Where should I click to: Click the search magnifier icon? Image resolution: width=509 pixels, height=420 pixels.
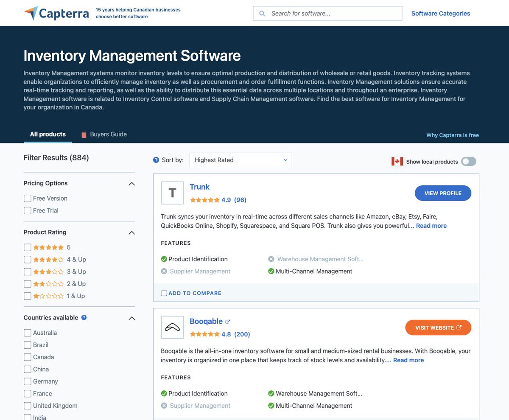click(262, 14)
